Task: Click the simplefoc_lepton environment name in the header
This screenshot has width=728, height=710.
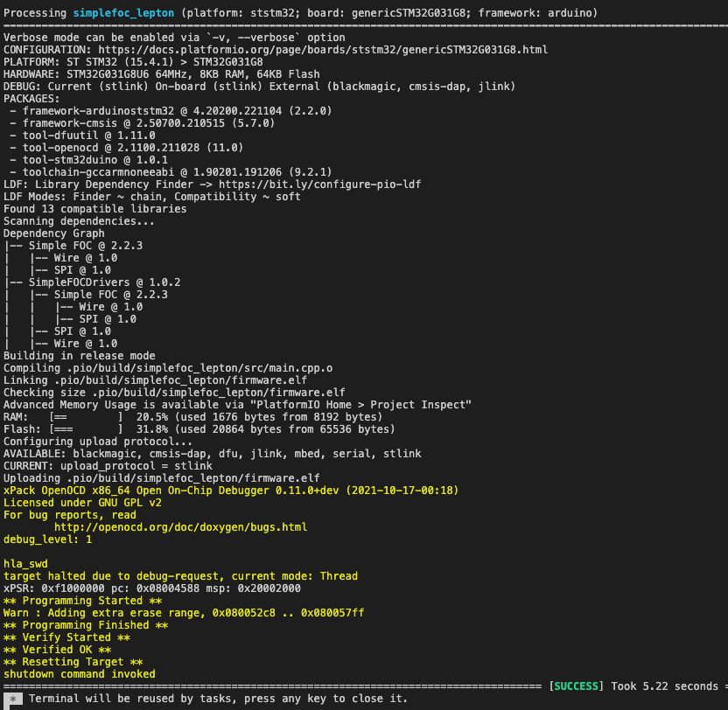Action: coord(122,13)
